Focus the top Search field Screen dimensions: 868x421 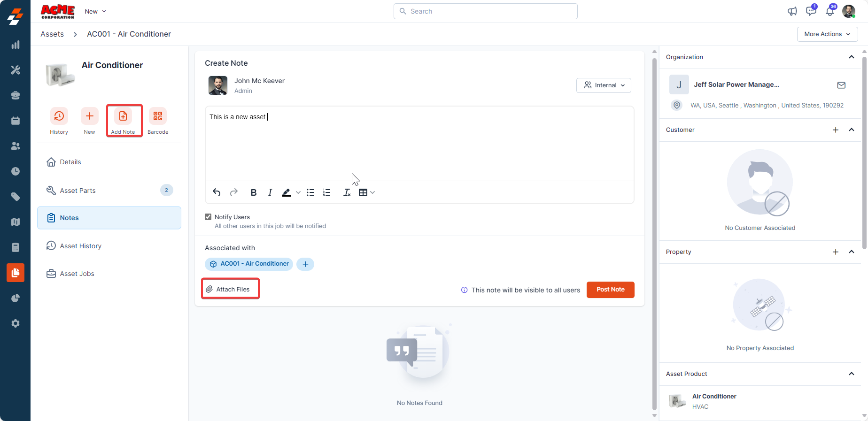click(486, 11)
